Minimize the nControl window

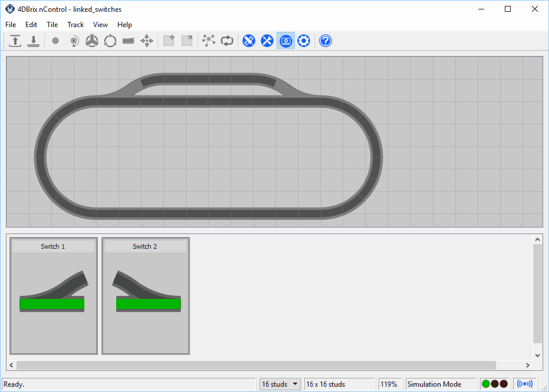point(481,9)
